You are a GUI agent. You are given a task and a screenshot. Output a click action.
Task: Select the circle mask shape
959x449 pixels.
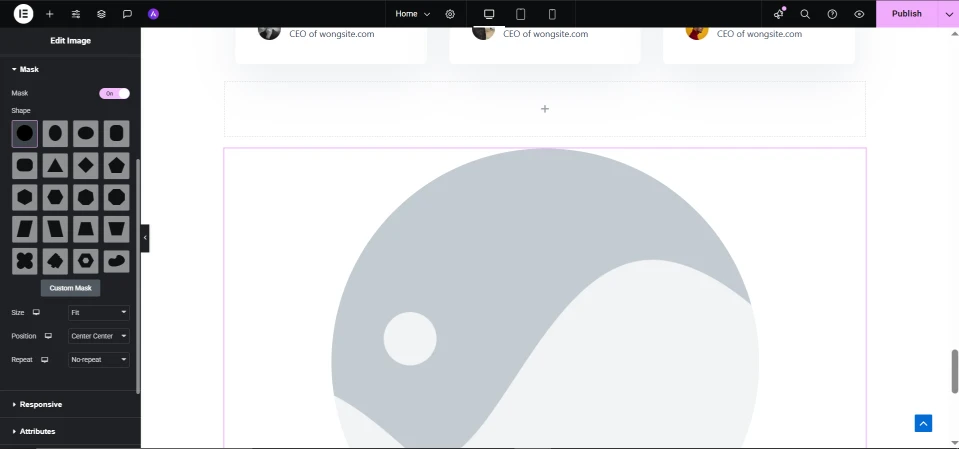tap(24, 133)
